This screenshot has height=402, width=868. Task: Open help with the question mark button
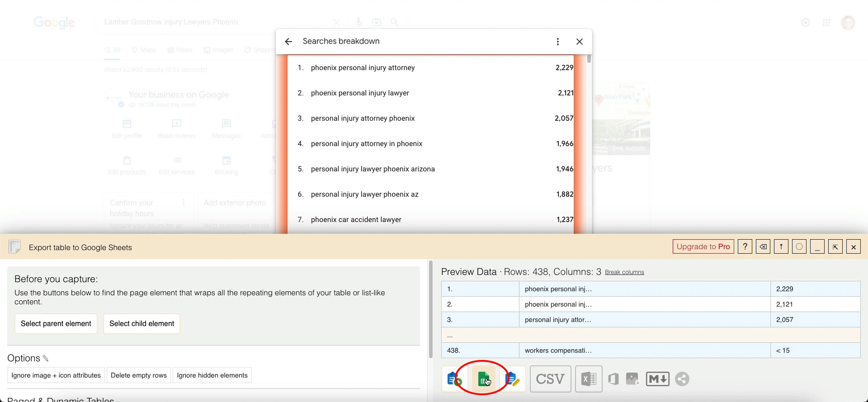[745, 247]
